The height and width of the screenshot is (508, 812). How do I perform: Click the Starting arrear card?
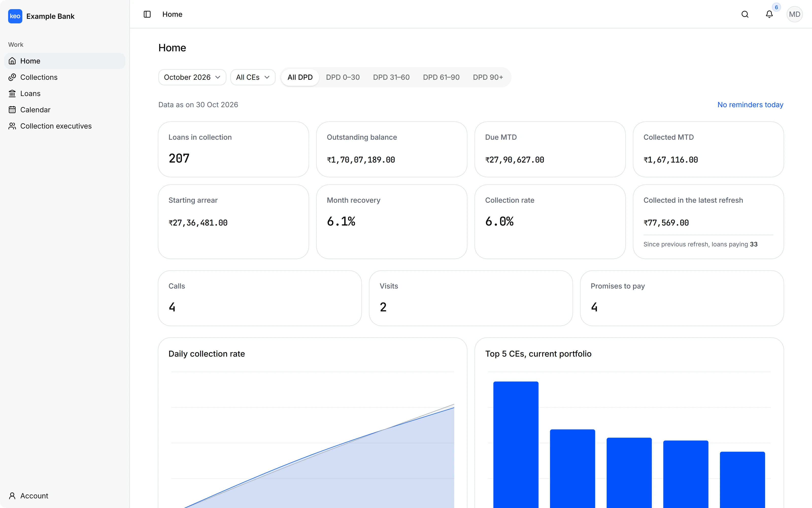point(233,222)
